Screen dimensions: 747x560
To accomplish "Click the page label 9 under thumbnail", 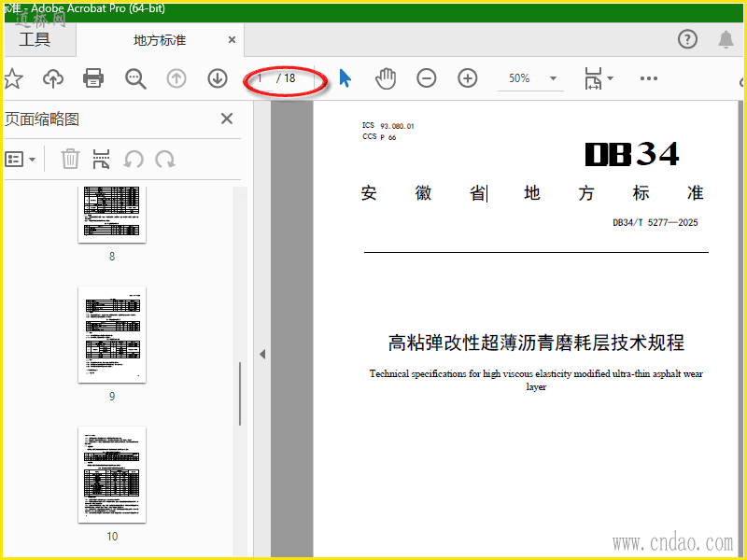I will coord(112,396).
